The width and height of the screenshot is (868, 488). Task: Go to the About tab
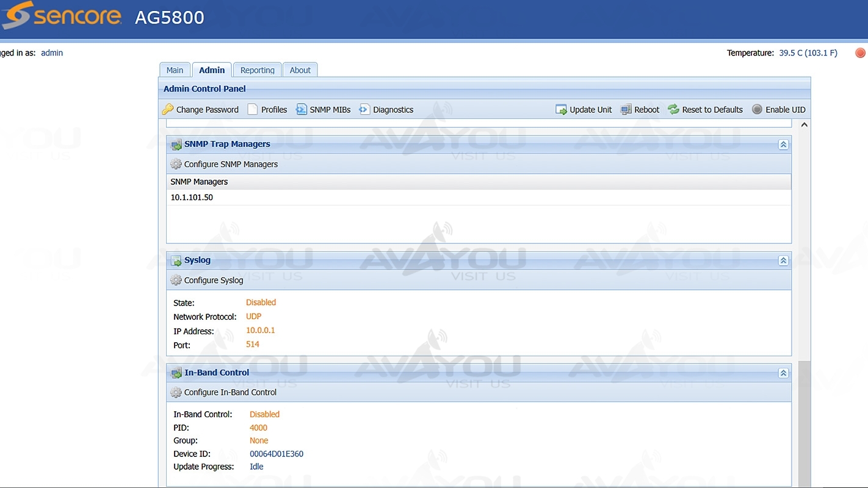300,70
